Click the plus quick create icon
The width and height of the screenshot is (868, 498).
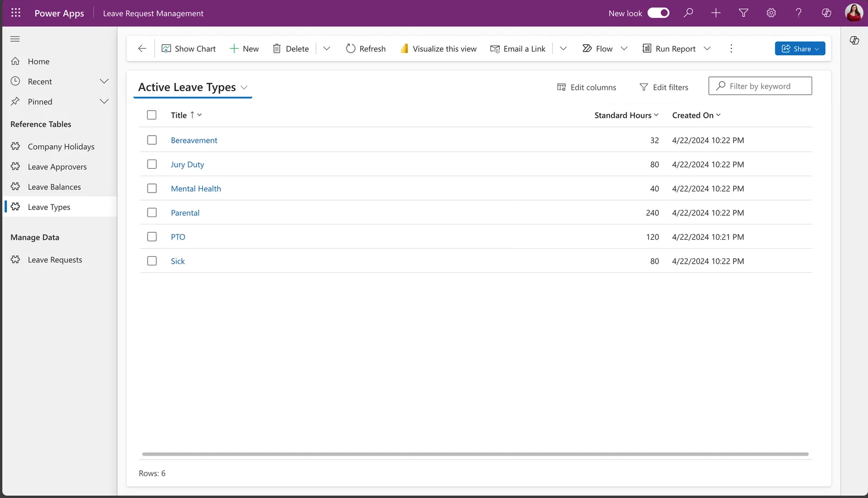tap(716, 12)
